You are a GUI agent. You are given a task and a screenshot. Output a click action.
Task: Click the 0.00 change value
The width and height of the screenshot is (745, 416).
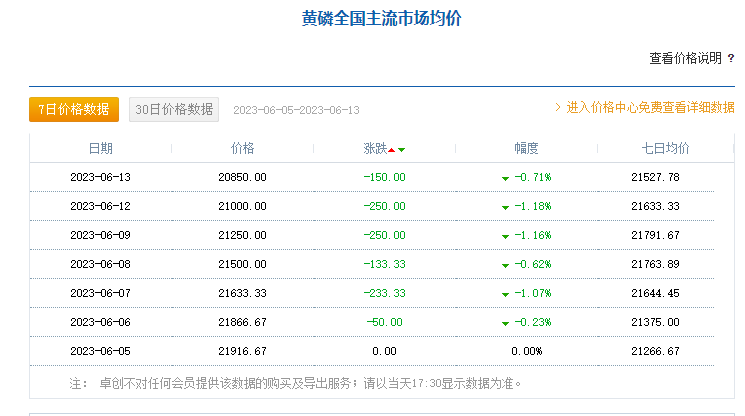click(x=384, y=351)
